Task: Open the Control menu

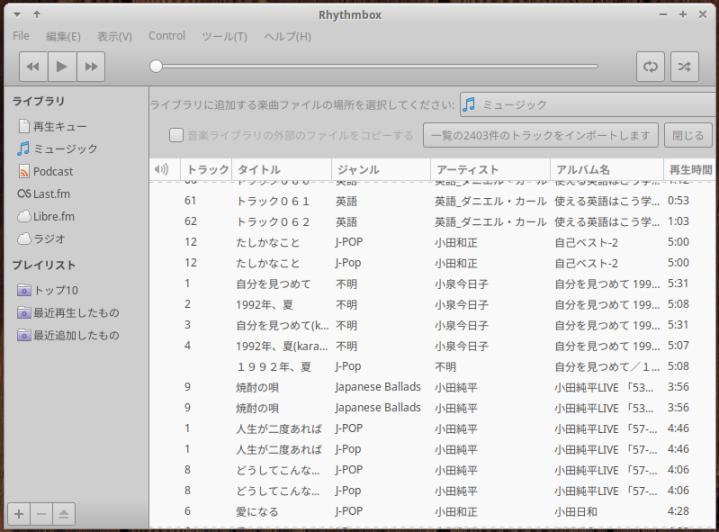Action: (167, 36)
